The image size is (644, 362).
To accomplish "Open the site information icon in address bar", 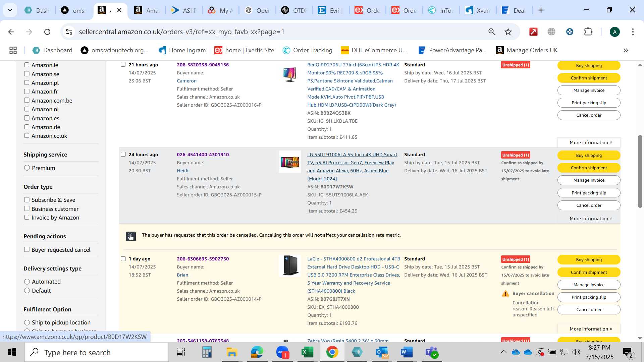I will point(69,32).
